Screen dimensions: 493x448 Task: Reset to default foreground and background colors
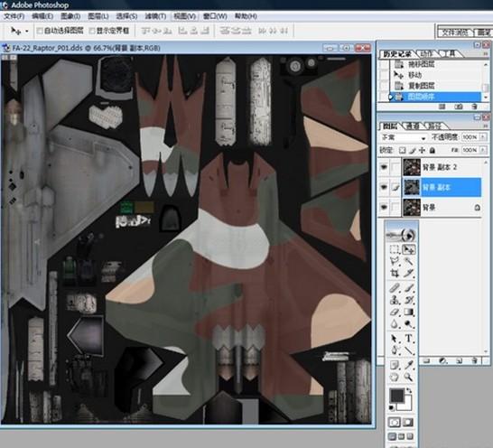tap(392, 408)
